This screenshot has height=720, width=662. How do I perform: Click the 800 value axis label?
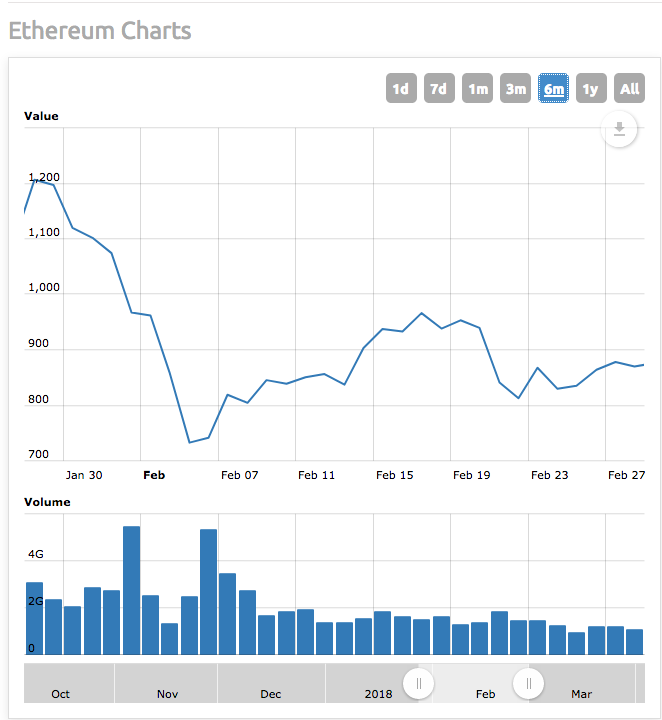pos(39,399)
